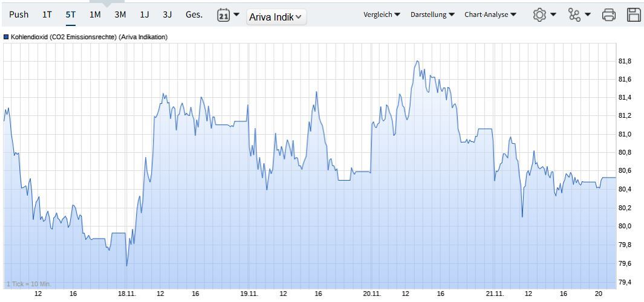Switch to Push real-time mode
This screenshot has width=644, height=302.
[19, 14]
